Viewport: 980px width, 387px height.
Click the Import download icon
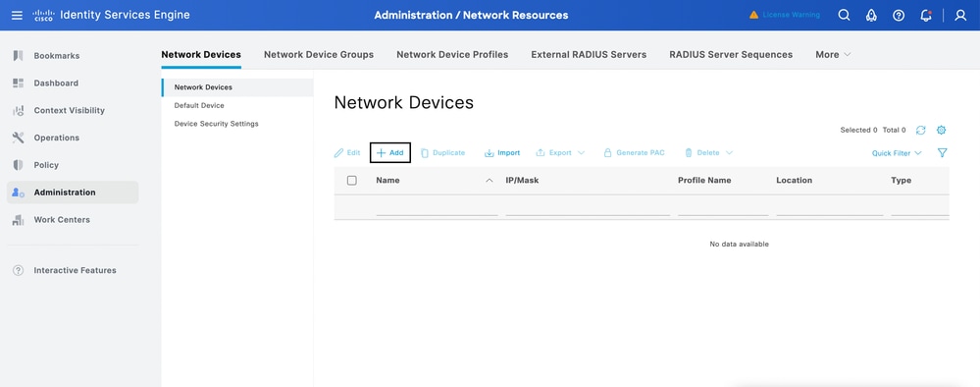pos(489,153)
